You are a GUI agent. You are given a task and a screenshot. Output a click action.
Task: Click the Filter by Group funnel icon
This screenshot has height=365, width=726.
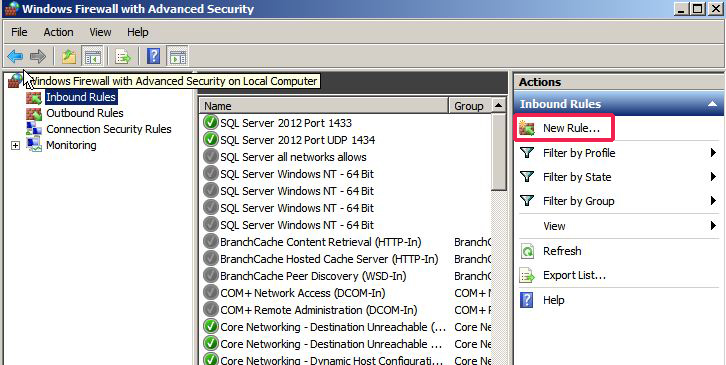coord(527,201)
